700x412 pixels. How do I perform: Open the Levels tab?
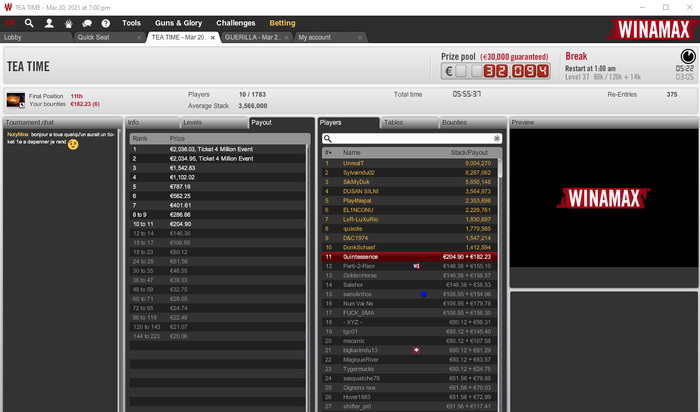tap(214, 123)
